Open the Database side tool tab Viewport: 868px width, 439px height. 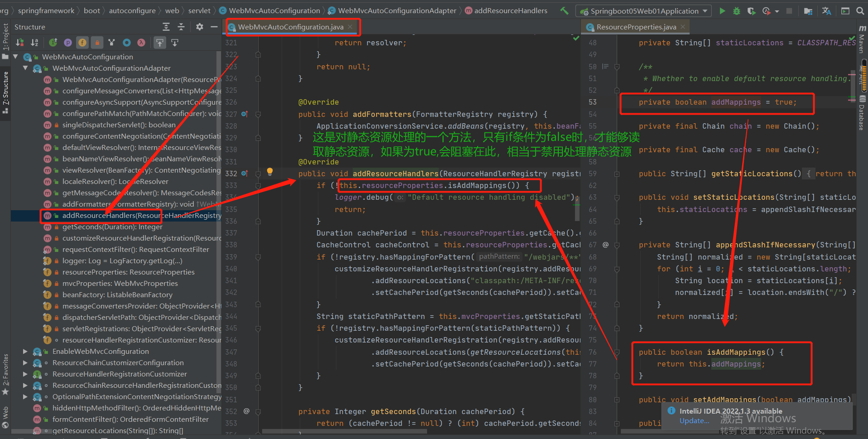(x=862, y=113)
